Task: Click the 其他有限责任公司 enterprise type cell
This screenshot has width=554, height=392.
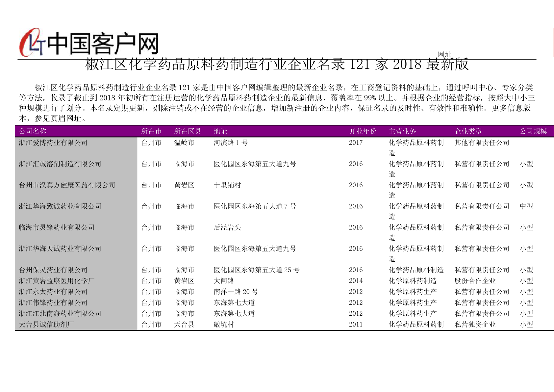Action: pyautogui.click(x=482, y=143)
